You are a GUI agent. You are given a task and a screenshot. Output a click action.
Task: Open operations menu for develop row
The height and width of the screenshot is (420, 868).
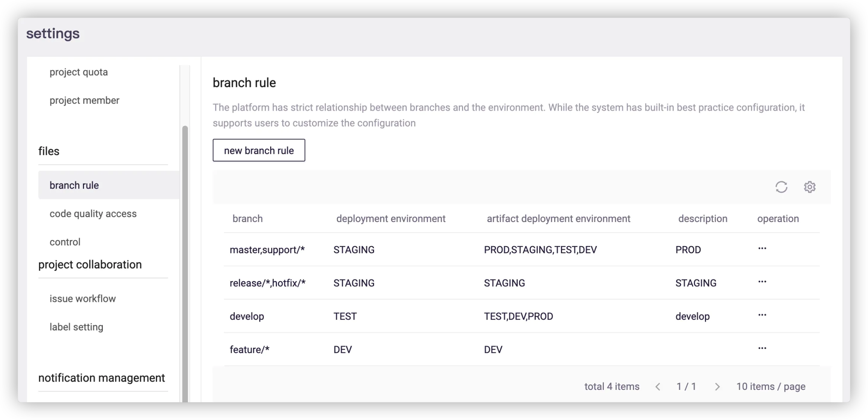(762, 315)
